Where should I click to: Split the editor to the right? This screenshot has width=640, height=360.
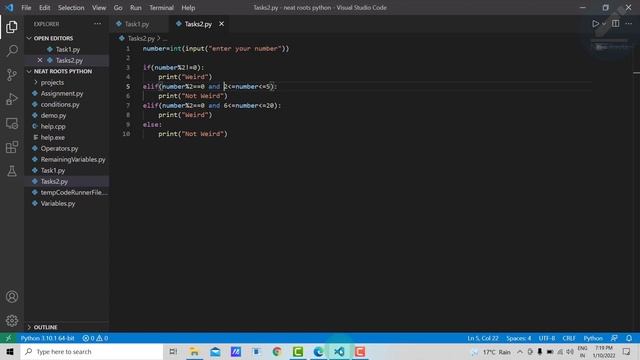click(x=616, y=24)
